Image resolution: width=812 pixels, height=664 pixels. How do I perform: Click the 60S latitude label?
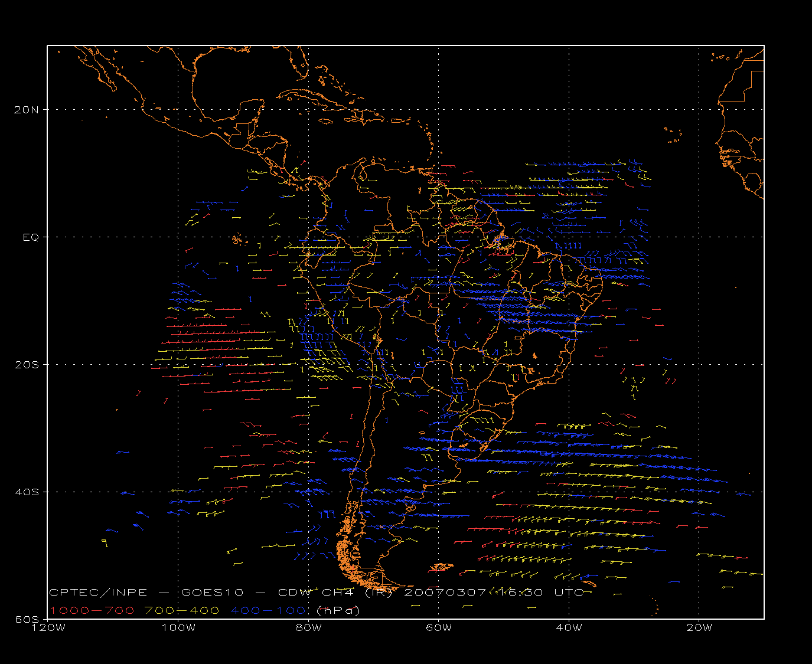27,619
